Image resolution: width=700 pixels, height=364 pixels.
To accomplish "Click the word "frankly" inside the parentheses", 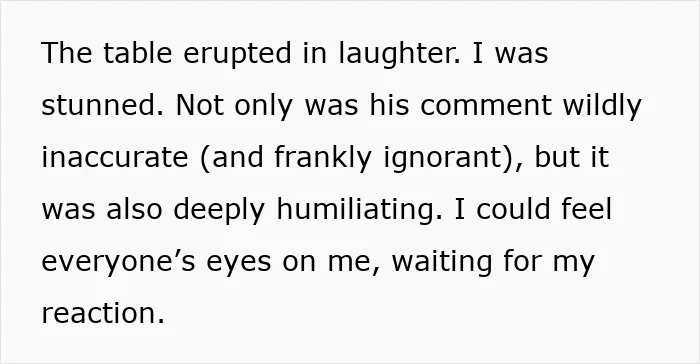I will coord(322,158).
